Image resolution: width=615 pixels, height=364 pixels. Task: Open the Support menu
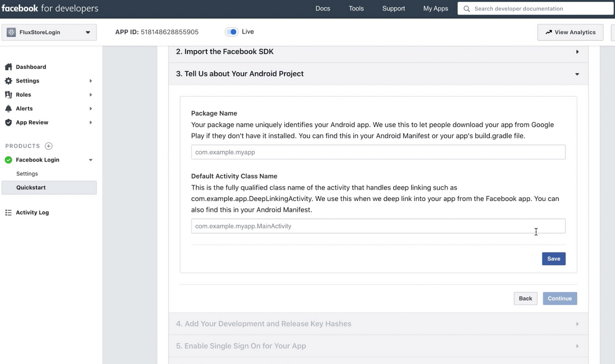394,8
